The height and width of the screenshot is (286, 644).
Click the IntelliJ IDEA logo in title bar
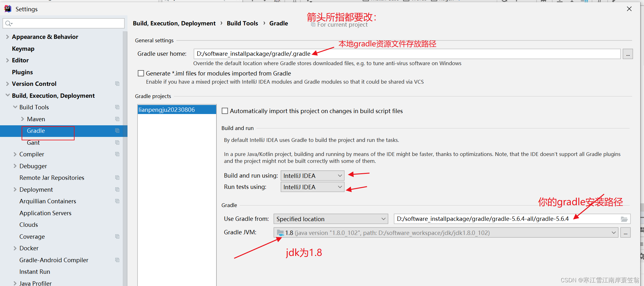[8, 9]
